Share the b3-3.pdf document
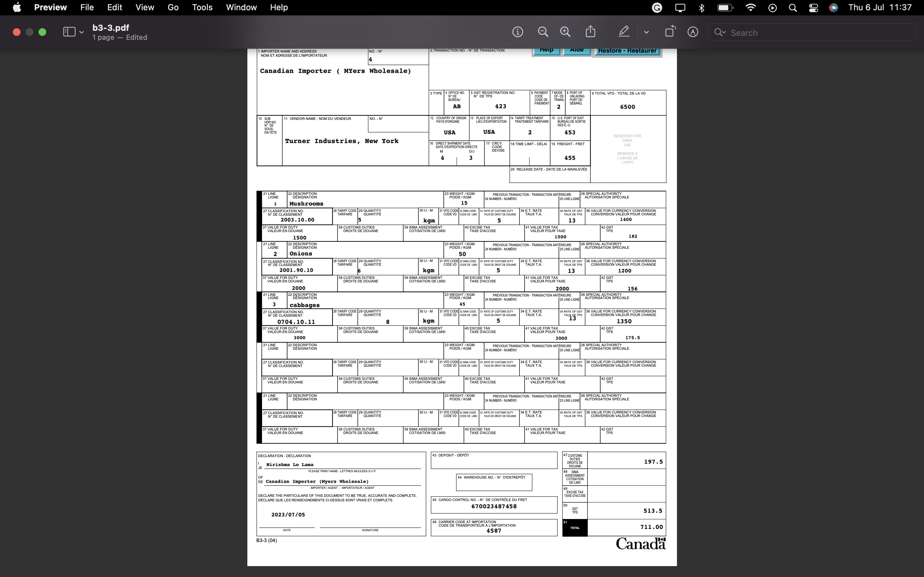Screen dimensions: 924x577 [x=590, y=32]
